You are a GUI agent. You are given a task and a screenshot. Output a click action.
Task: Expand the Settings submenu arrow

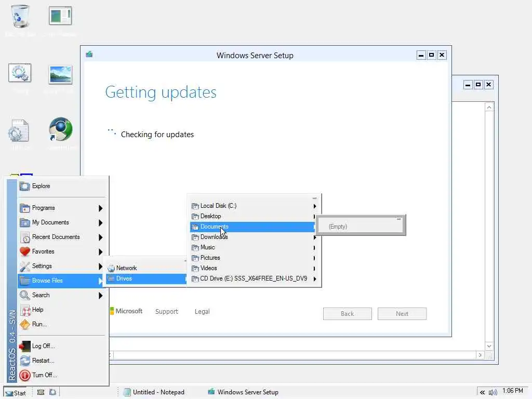click(100, 267)
